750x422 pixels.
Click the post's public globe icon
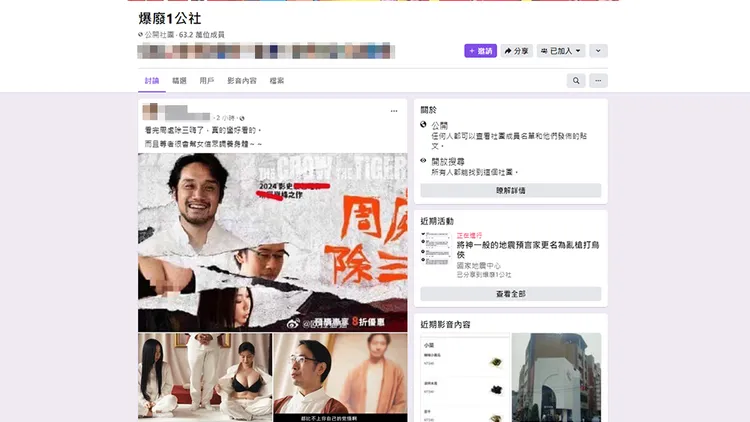[x=242, y=118]
